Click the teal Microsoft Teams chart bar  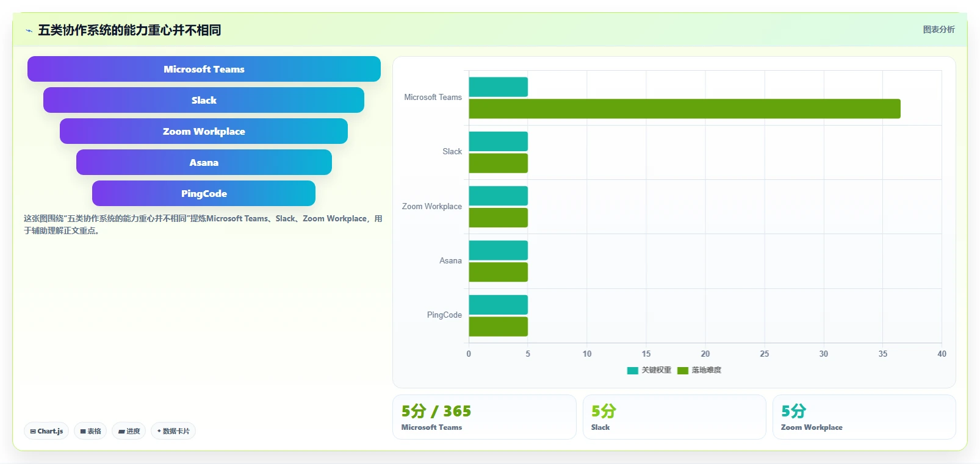point(498,87)
